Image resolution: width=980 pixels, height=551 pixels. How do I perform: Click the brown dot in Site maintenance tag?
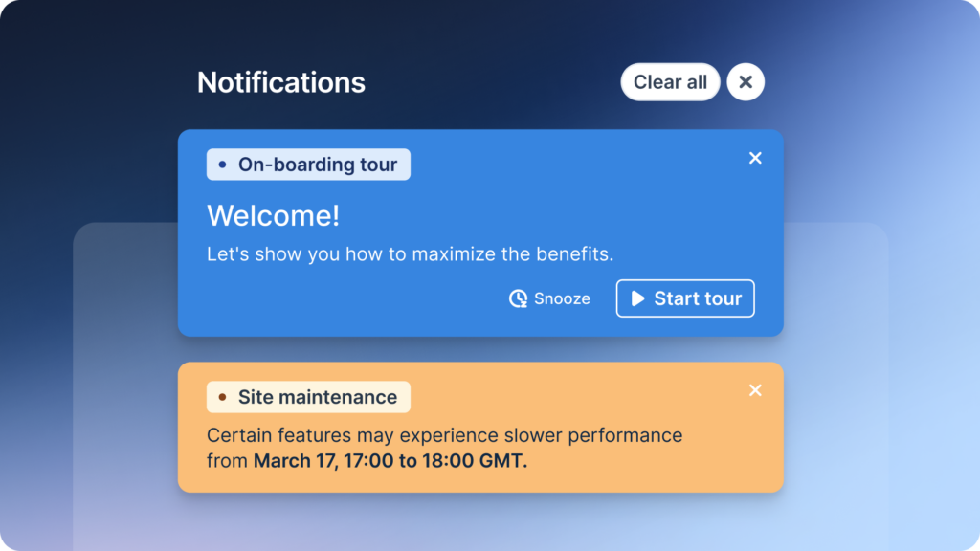[223, 397]
